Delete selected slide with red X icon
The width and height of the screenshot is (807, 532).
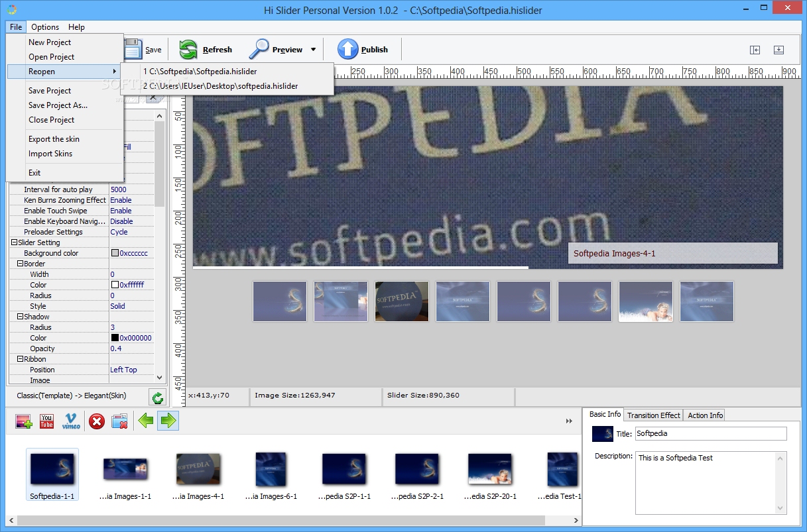click(x=97, y=421)
